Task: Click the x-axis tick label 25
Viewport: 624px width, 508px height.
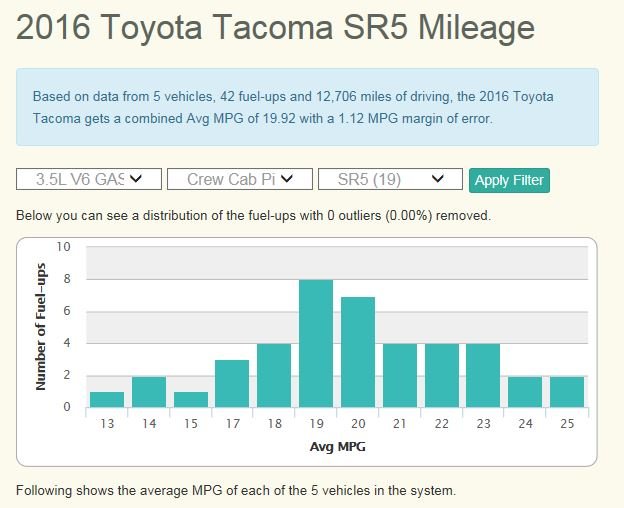Action: pos(567,424)
